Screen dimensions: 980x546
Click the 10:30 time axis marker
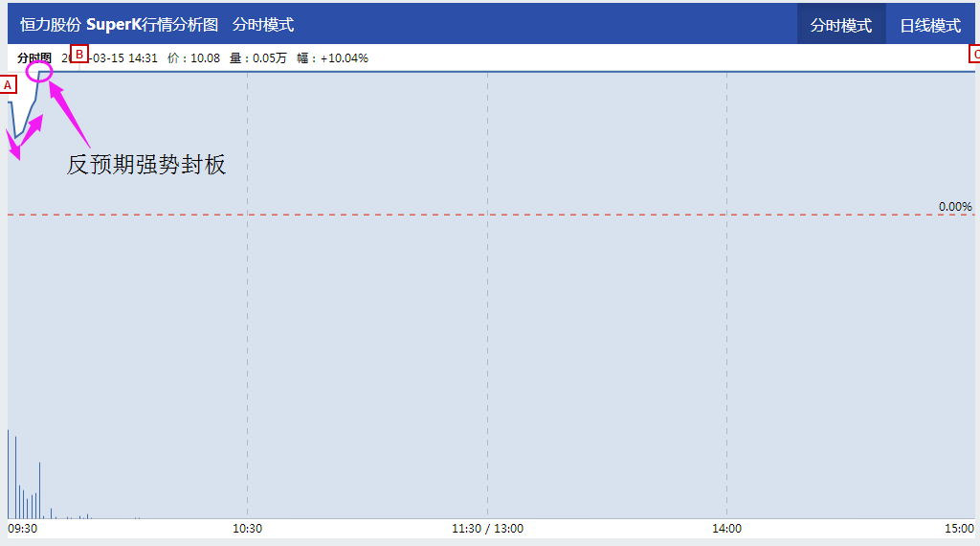click(247, 529)
